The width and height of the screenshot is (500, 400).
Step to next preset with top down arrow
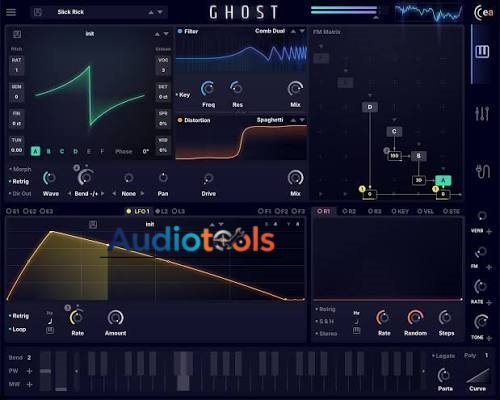pos(160,12)
